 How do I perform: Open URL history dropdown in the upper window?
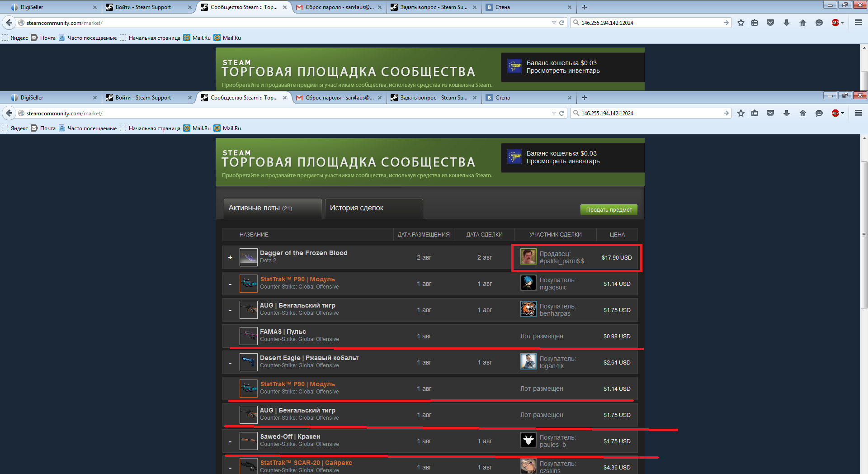click(554, 23)
